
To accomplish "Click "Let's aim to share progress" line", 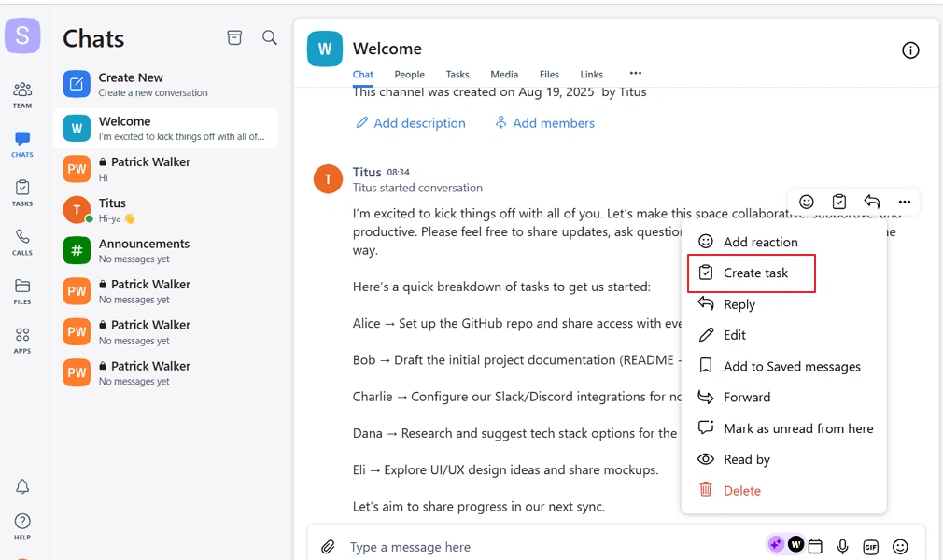I will (x=479, y=507).
